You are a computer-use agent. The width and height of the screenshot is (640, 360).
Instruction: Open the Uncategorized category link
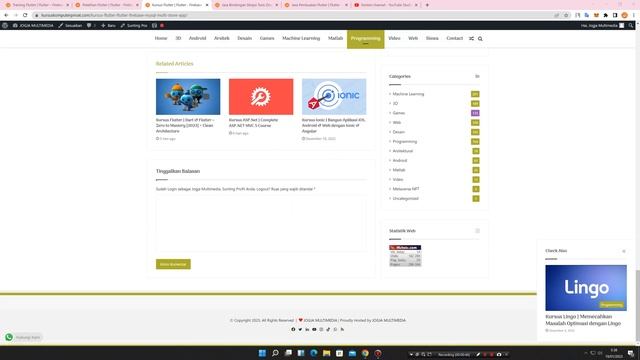[405, 198]
